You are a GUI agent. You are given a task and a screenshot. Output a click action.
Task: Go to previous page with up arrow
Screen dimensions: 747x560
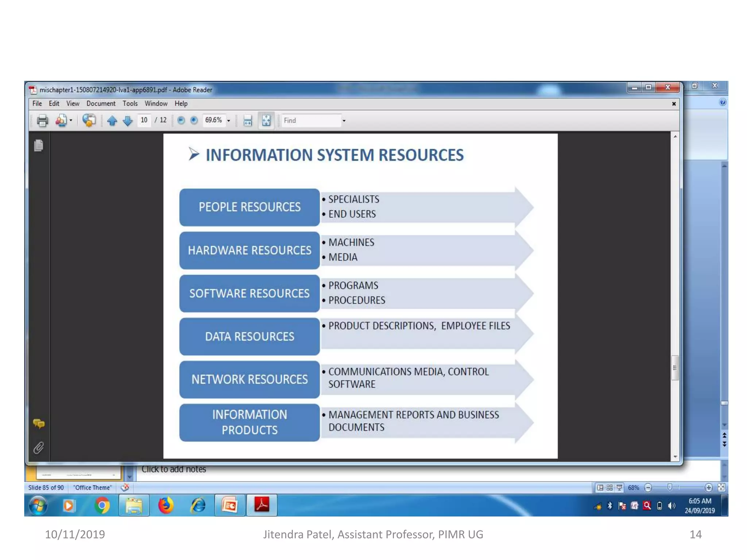(x=112, y=120)
